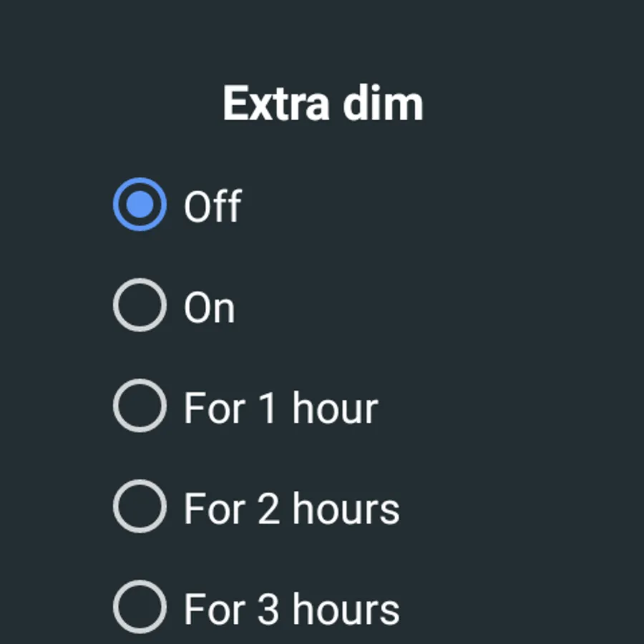The image size is (644, 644).
Task: Click the For 3 hours label text
Action: (x=291, y=610)
